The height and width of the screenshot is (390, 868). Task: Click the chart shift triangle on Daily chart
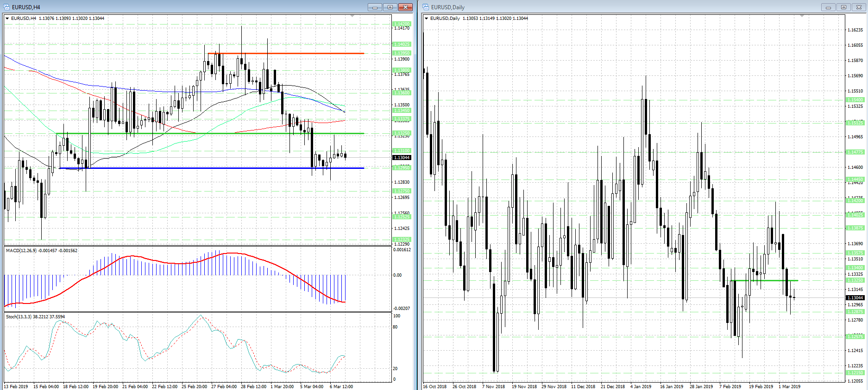click(802, 16)
